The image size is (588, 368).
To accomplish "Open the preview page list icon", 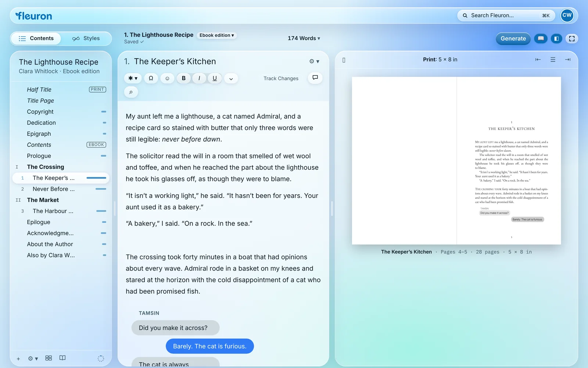I will point(553,60).
